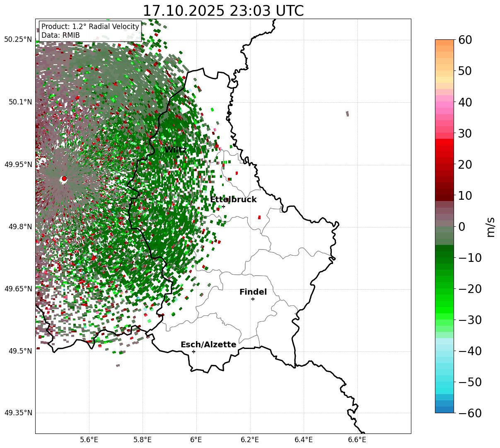Image resolution: width=500 pixels, height=448 pixels.
Task: Click the 5.8°E longitude tick label
Action: pyautogui.click(x=143, y=440)
